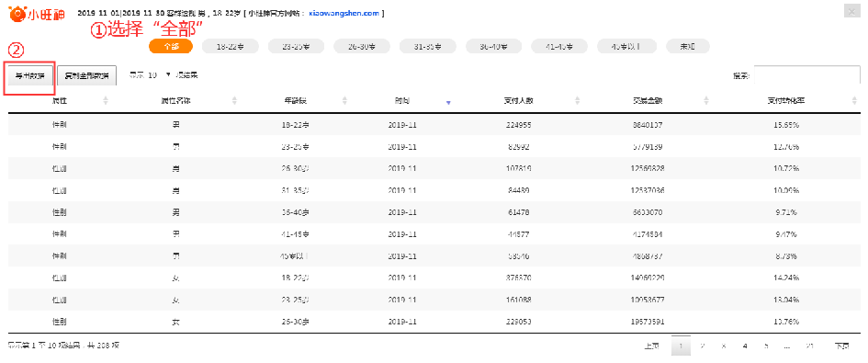The image size is (868, 363).
Task: Sort by 属性名称 column arrows
Action: point(234,101)
